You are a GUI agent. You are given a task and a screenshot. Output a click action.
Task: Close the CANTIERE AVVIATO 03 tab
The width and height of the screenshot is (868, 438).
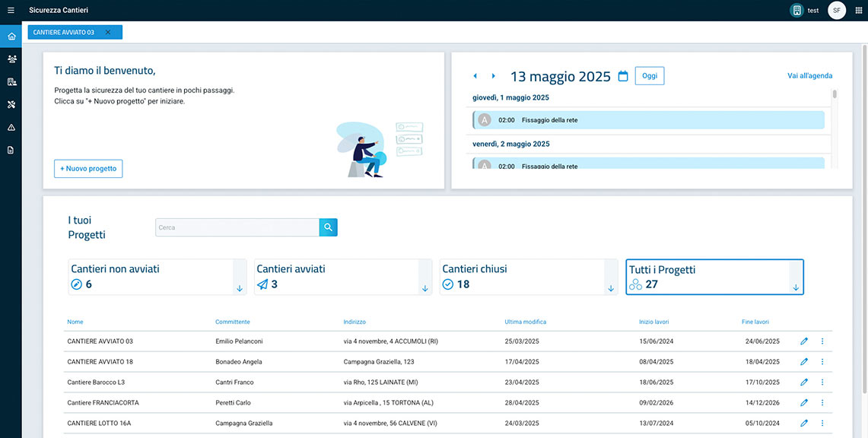pos(108,32)
